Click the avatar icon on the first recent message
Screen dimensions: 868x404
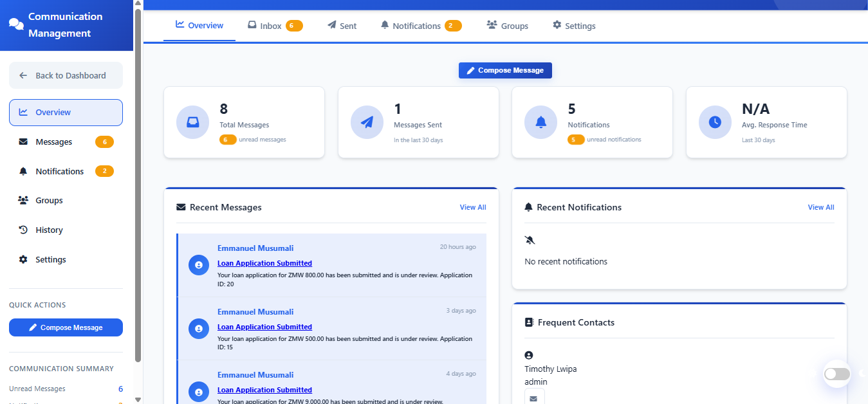pyautogui.click(x=198, y=265)
